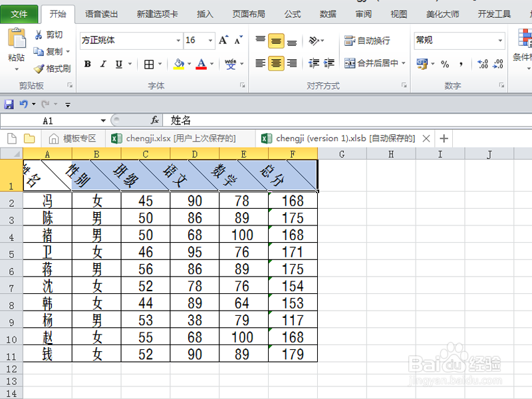
Task: Open the font size dropdown
Action: (210, 41)
